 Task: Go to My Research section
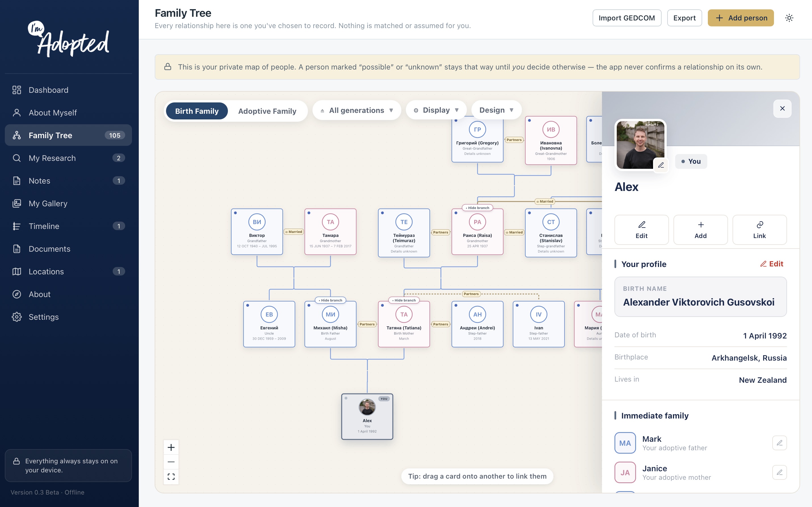tap(68, 158)
